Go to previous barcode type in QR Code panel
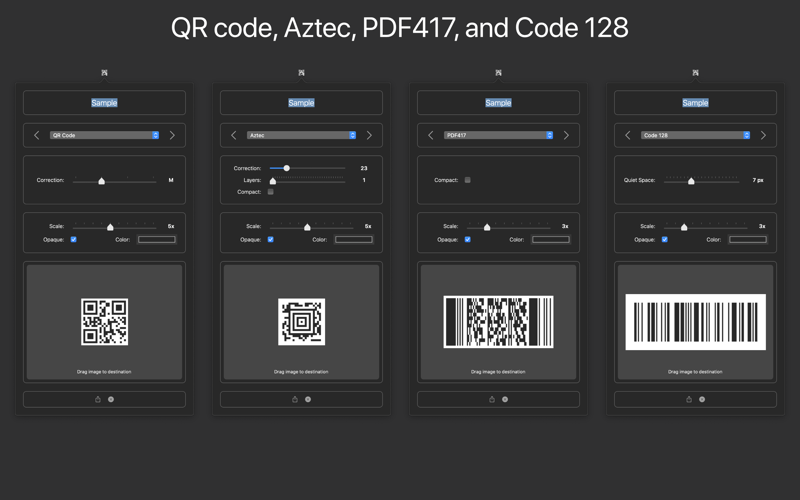 coord(36,135)
